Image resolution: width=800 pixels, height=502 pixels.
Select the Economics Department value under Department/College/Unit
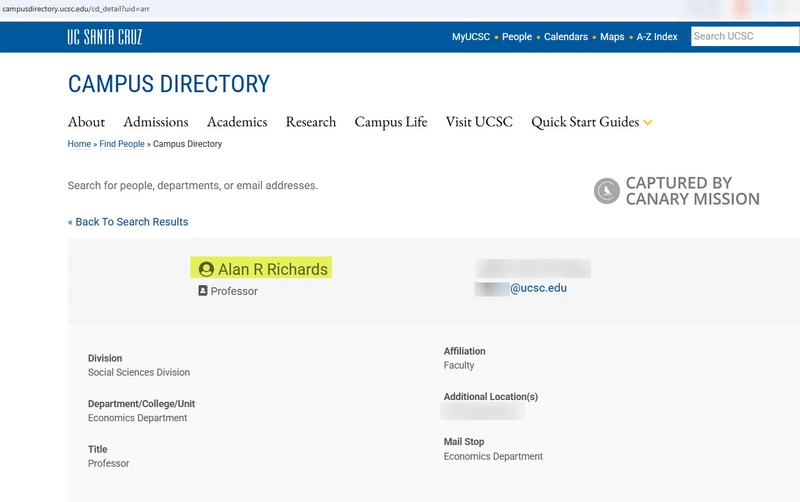pyautogui.click(x=137, y=418)
